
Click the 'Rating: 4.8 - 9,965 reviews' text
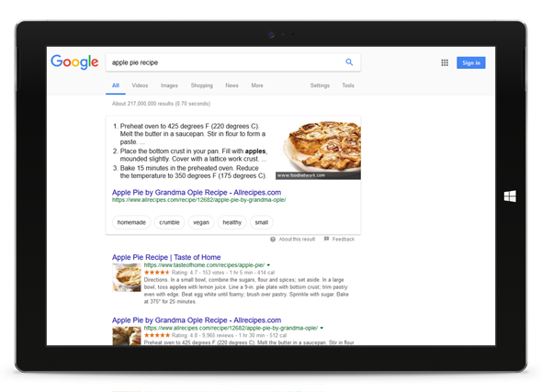click(202, 335)
